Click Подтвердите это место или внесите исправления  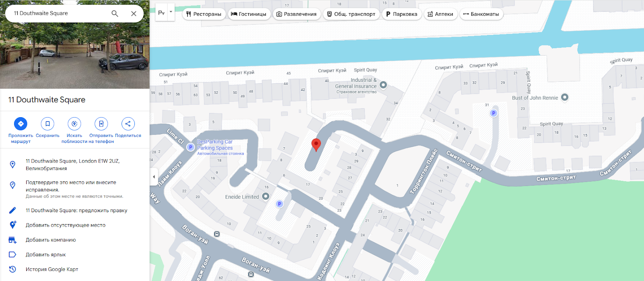(71, 186)
